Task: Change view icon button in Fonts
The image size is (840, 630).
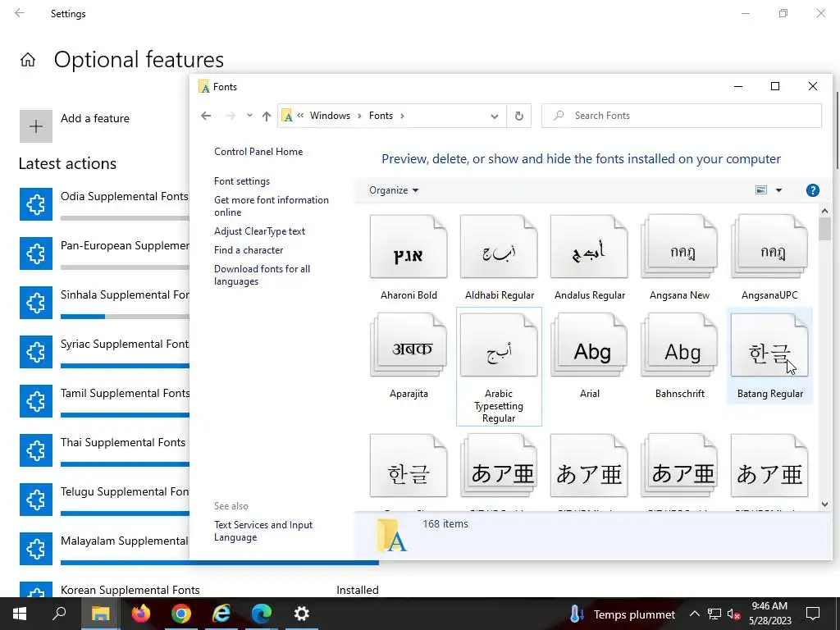Action: (760, 190)
